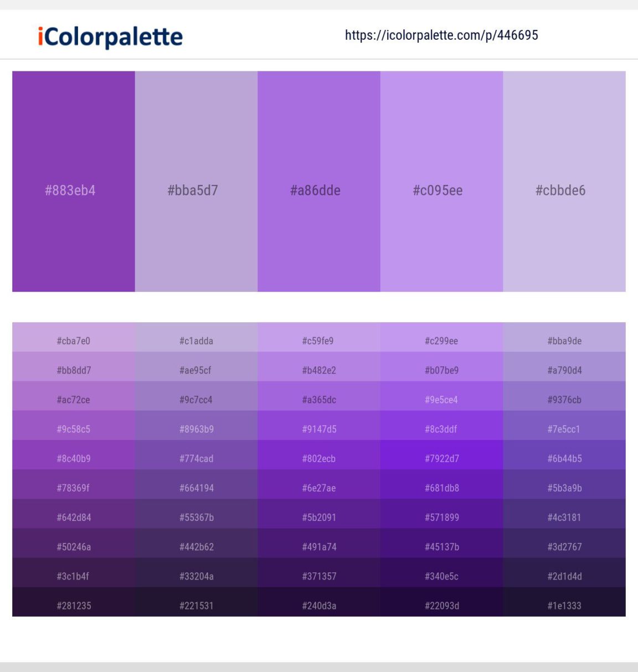Screen dimensions: 638x672
Task: Select the large #bba5d7 lavender swatch
Action: [196, 181]
